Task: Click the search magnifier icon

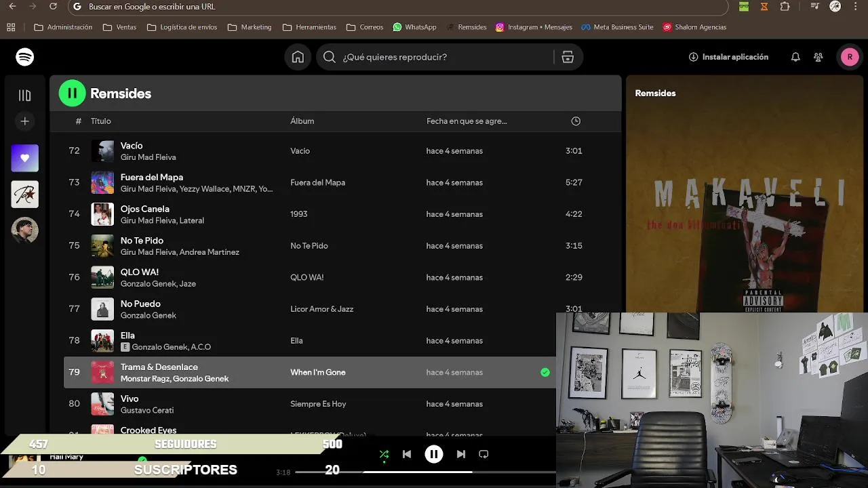Action: 330,57
